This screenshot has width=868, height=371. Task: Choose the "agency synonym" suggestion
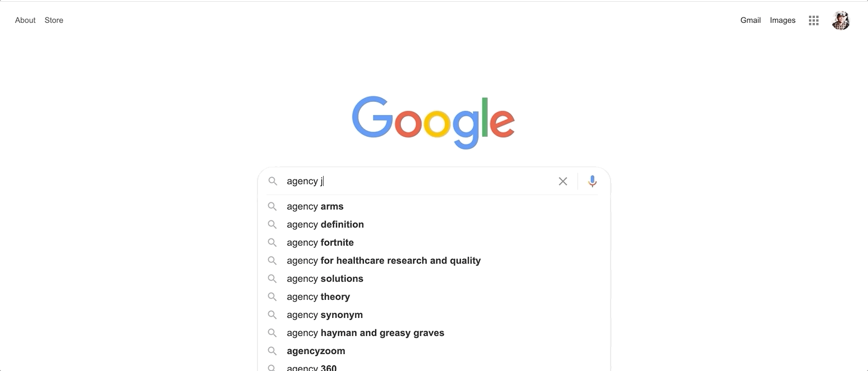(325, 315)
